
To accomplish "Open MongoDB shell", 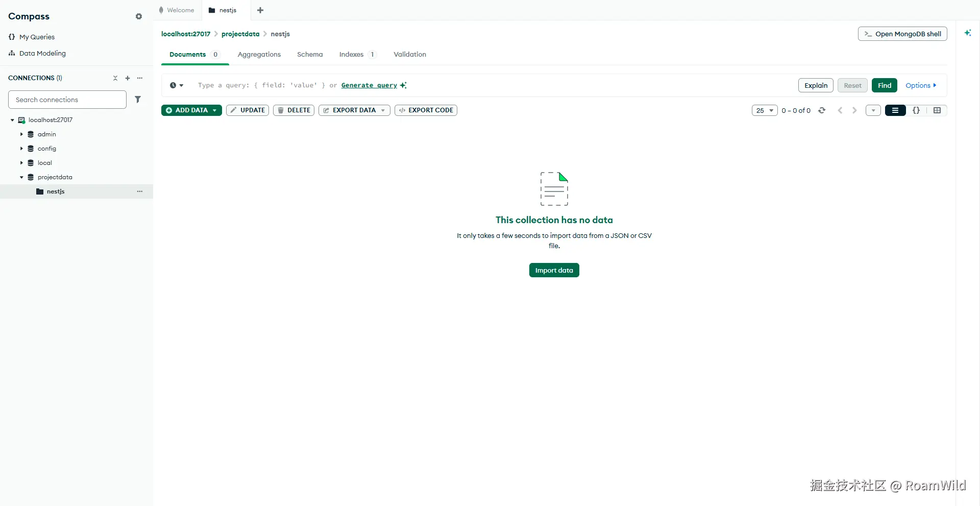I will point(902,34).
